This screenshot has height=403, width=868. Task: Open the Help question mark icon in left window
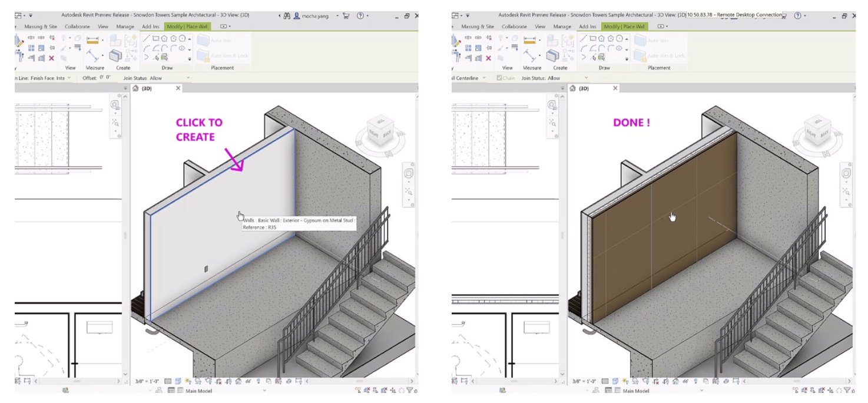tap(360, 16)
